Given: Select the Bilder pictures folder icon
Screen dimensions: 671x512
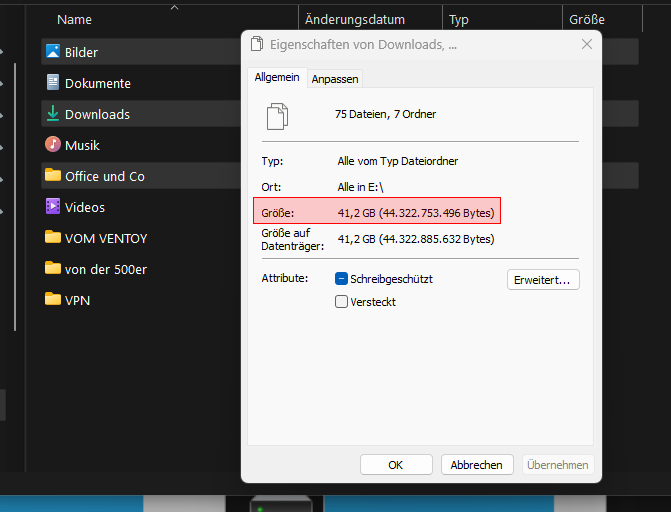Looking at the screenshot, I should point(53,51).
